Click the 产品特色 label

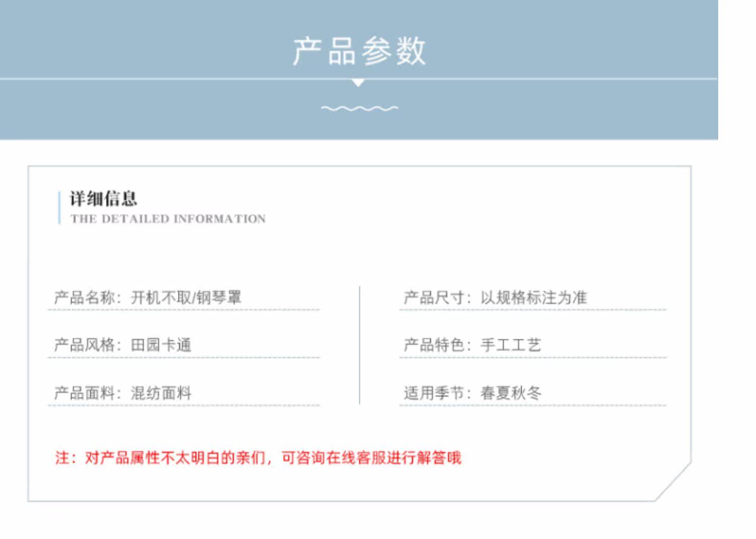click(x=434, y=345)
